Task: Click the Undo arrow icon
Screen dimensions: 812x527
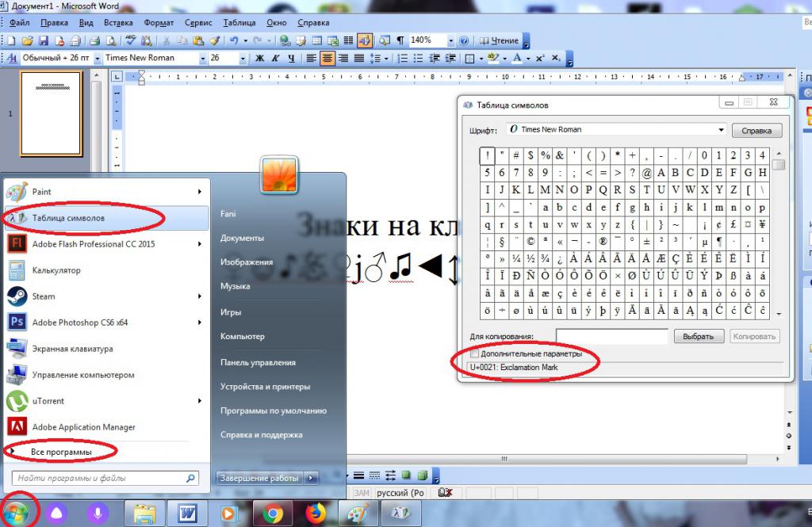Action: click(234, 40)
